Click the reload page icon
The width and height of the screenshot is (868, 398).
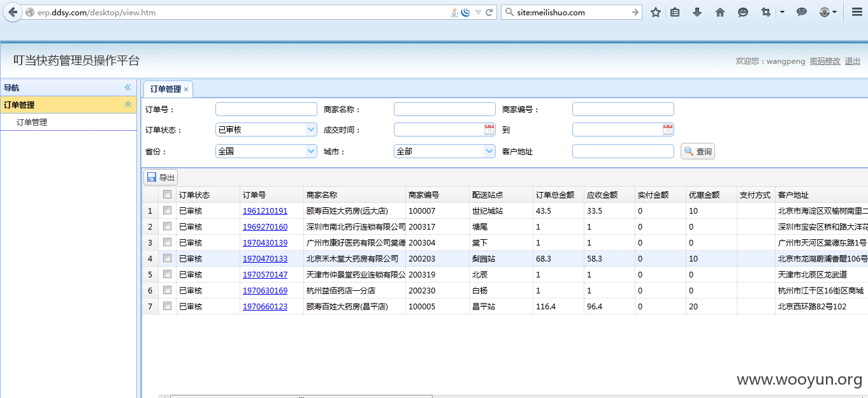(489, 12)
